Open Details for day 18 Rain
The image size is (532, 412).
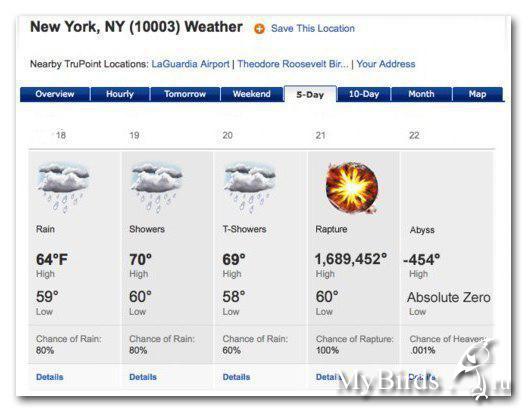[x=50, y=377]
